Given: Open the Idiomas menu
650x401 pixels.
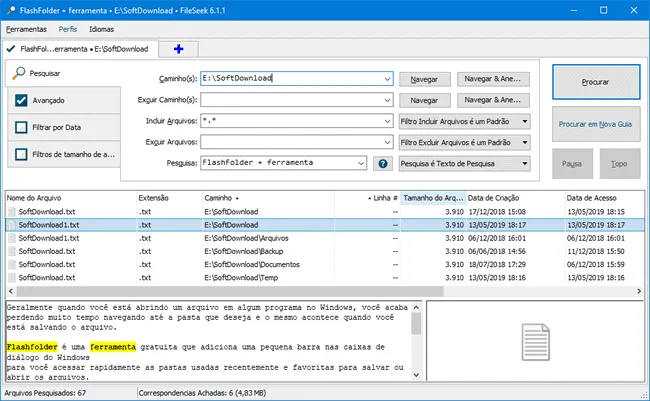Looking at the screenshot, I should tap(101, 29).
